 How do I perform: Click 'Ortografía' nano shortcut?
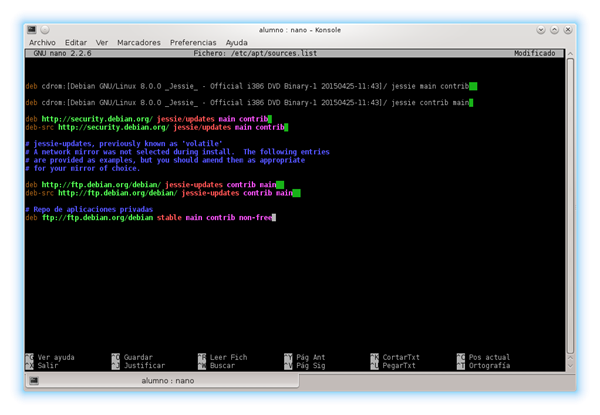(x=484, y=366)
